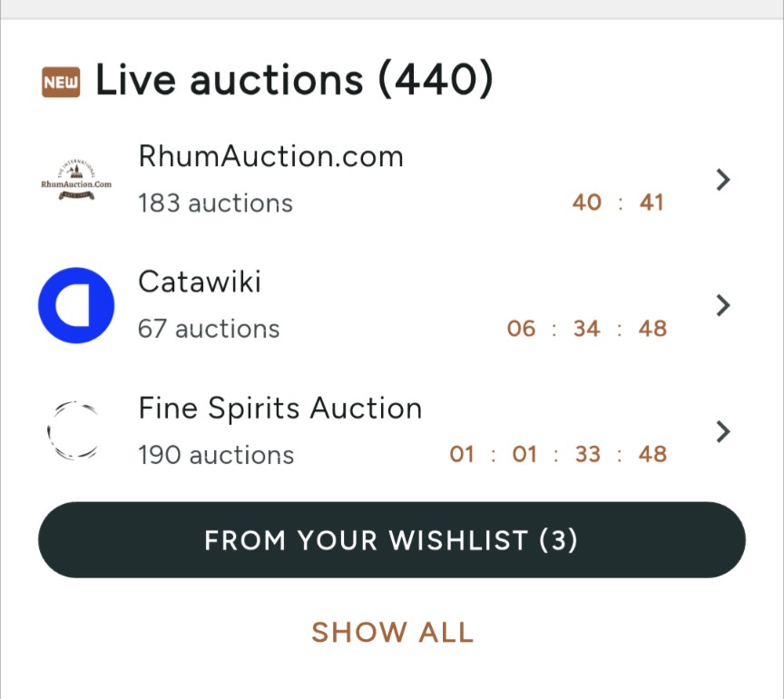Viewport: 784px width, 699px height.
Task: Click the Live auctions (440) heading
Action: pyautogui.click(x=295, y=81)
